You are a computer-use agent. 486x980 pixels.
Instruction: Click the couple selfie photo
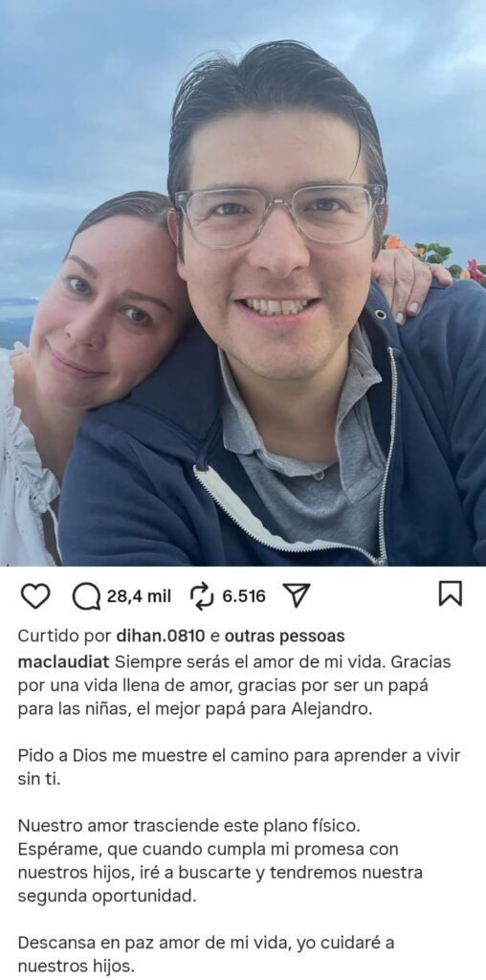(x=243, y=282)
